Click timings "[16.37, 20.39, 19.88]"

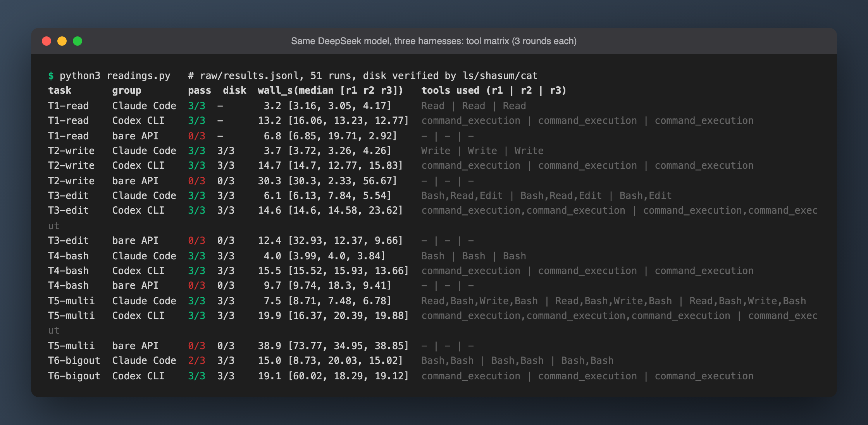click(x=348, y=316)
